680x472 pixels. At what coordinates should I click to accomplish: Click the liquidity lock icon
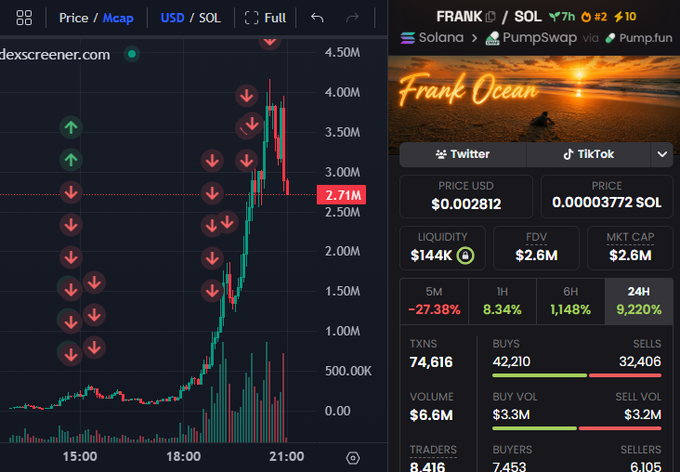(x=465, y=256)
